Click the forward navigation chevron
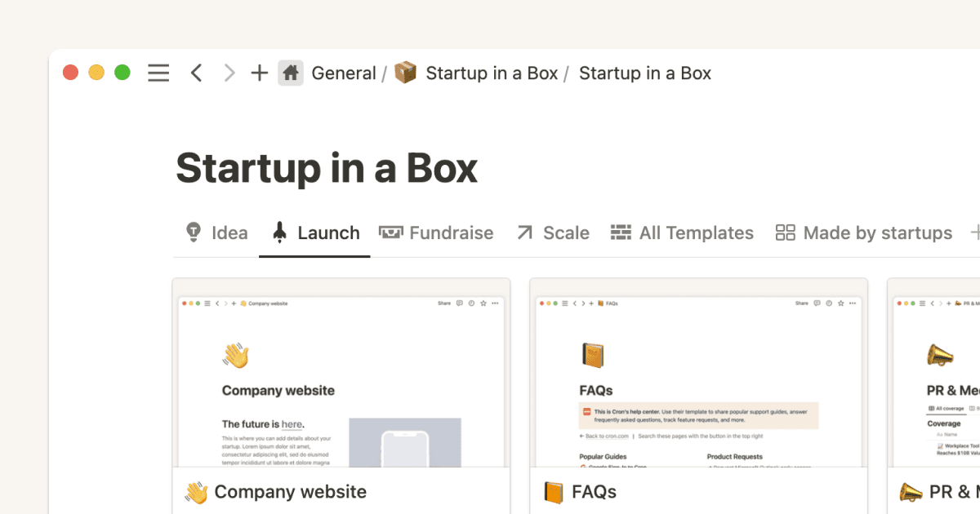Screen dimensions: 980x514 point(229,73)
